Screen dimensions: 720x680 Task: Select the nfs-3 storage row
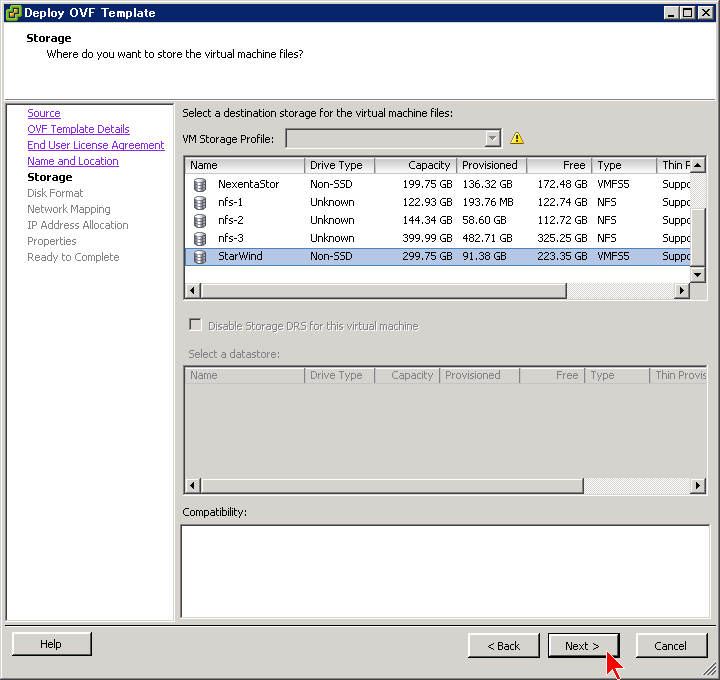pos(438,238)
